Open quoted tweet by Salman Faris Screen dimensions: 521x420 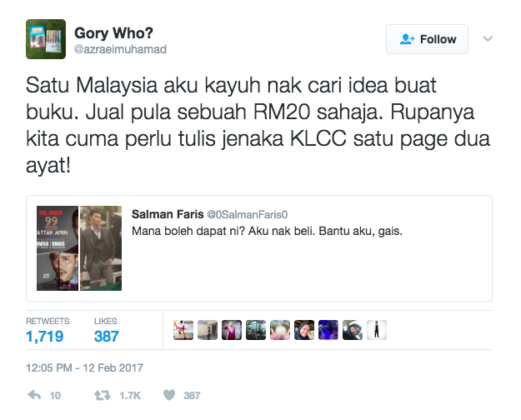click(259, 248)
